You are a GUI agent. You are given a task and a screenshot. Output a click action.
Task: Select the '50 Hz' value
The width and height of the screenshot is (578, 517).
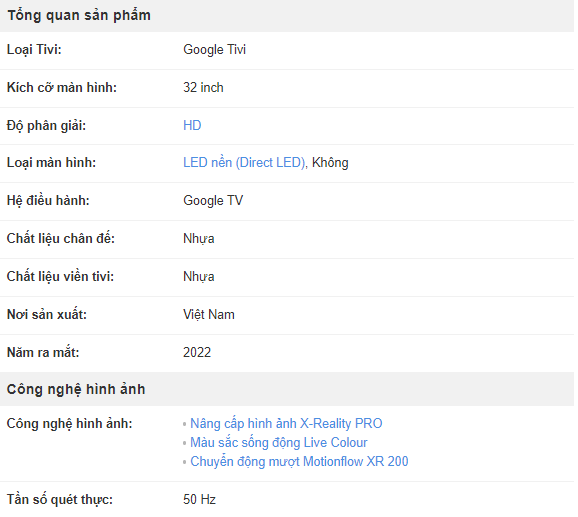[x=199, y=499]
